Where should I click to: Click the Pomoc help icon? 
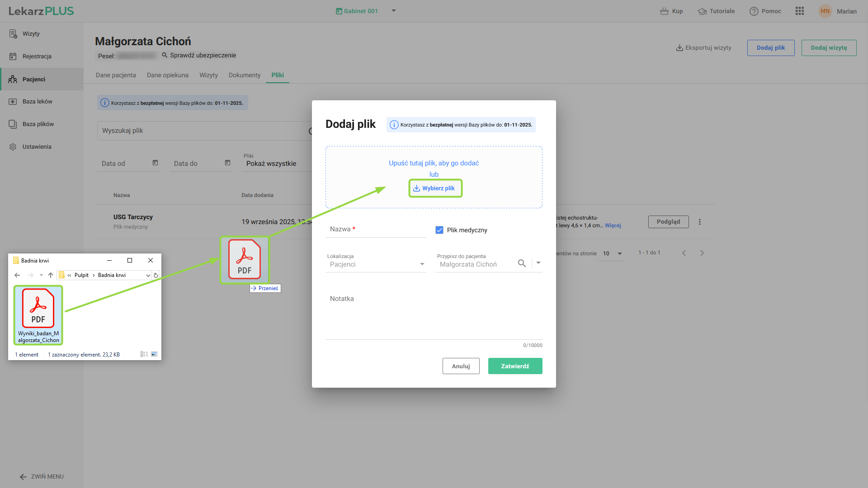754,11
